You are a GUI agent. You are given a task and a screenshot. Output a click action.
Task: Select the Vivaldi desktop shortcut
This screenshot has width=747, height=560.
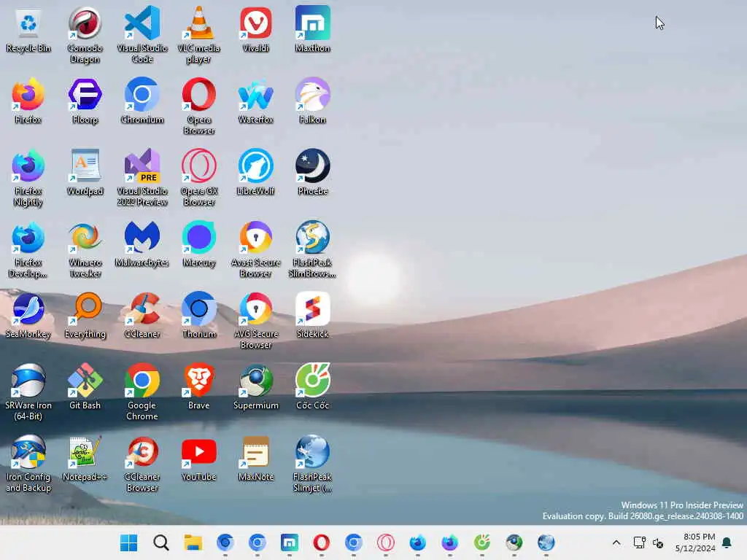coord(256,30)
